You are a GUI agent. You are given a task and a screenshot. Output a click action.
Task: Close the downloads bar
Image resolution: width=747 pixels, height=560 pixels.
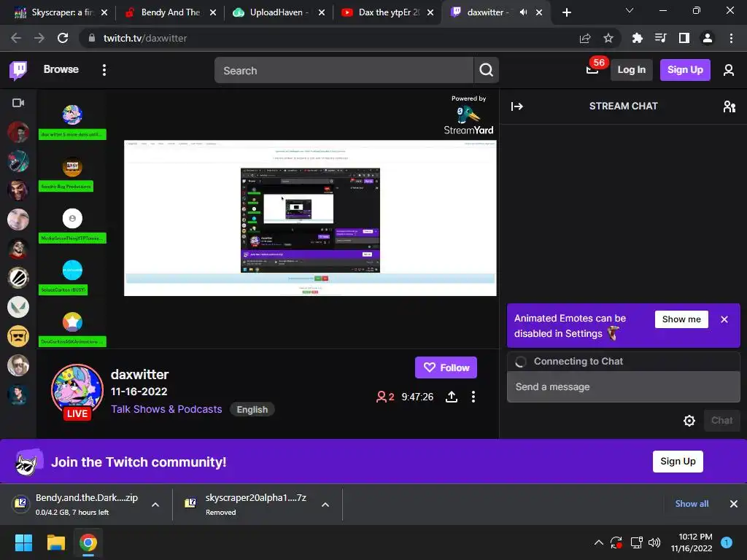(734, 504)
